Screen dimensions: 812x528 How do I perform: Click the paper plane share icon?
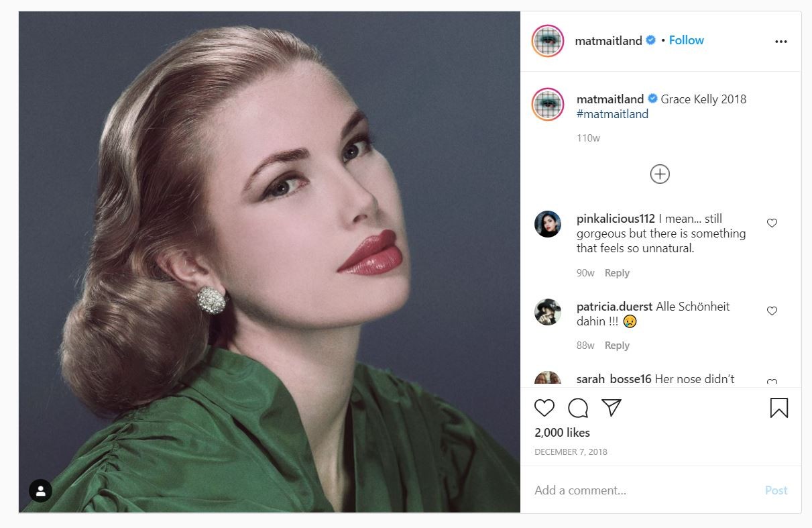click(x=611, y=407)
